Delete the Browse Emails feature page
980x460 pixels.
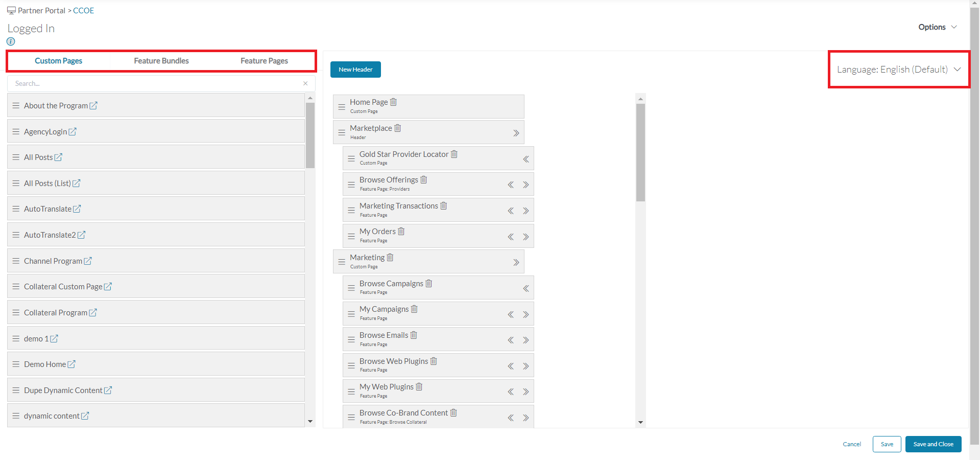(x=414, y=335)
